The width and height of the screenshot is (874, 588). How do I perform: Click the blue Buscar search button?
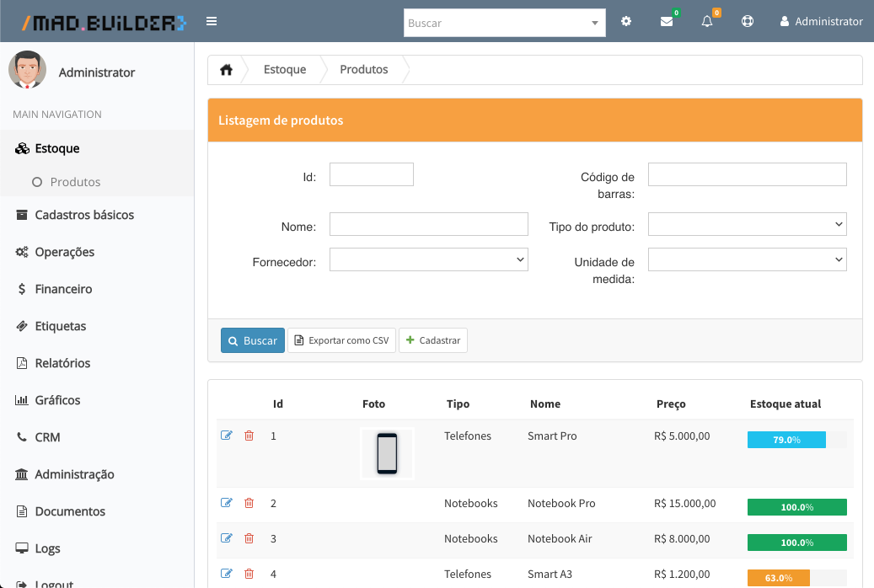(x=253, y=340)
